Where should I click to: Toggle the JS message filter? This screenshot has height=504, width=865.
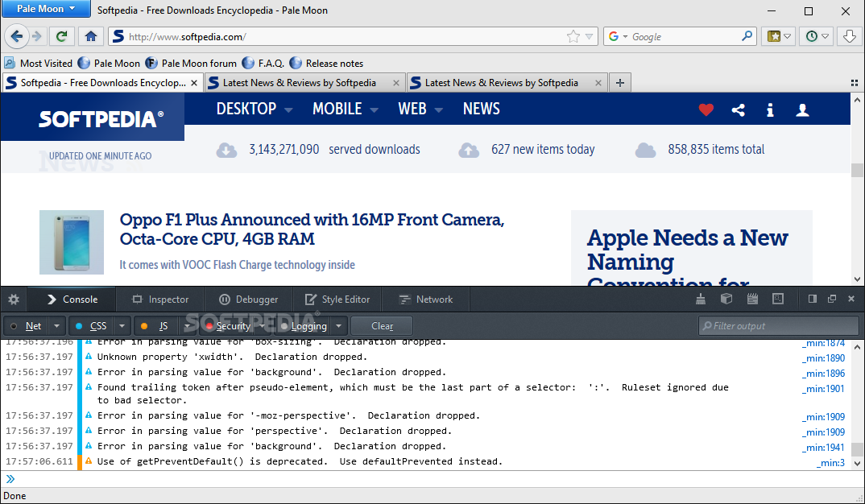pos(157,326)
